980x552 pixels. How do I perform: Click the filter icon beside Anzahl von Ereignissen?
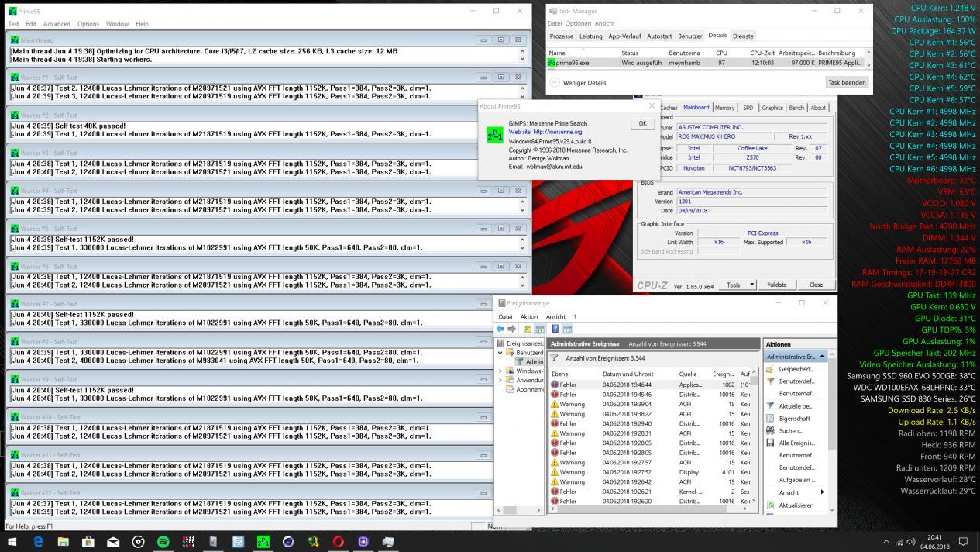pyautogui.click(x=555, y=358)
